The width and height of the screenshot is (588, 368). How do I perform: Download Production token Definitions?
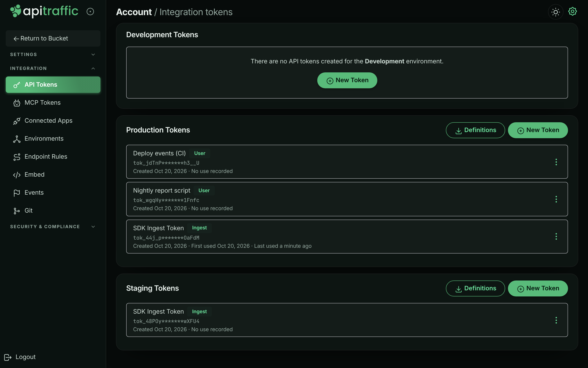point(475,130)
